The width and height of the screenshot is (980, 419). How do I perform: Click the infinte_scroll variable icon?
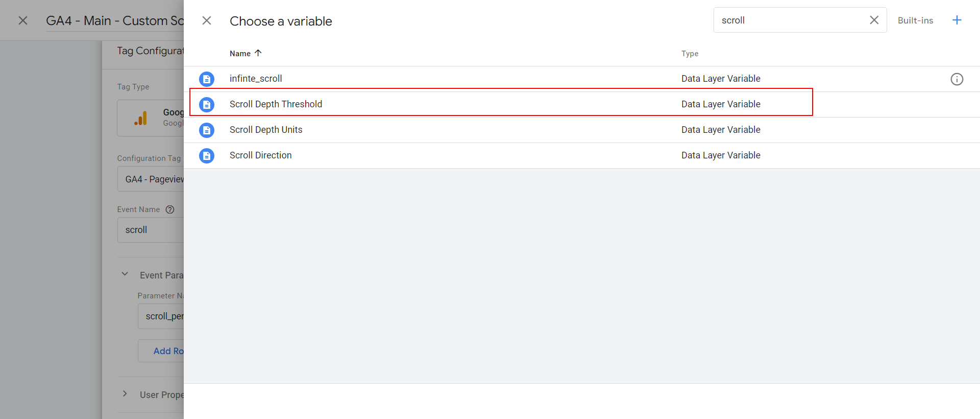(x=207, y=79)
